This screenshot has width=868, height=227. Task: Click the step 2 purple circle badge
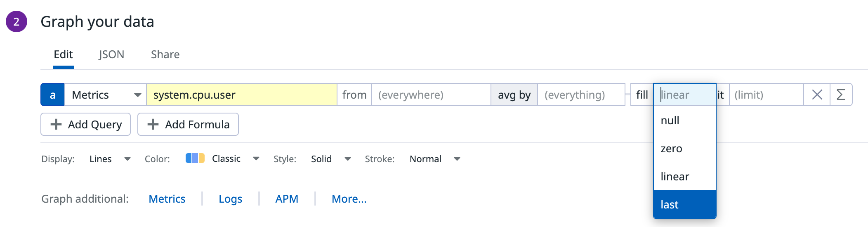pos(17,21)
